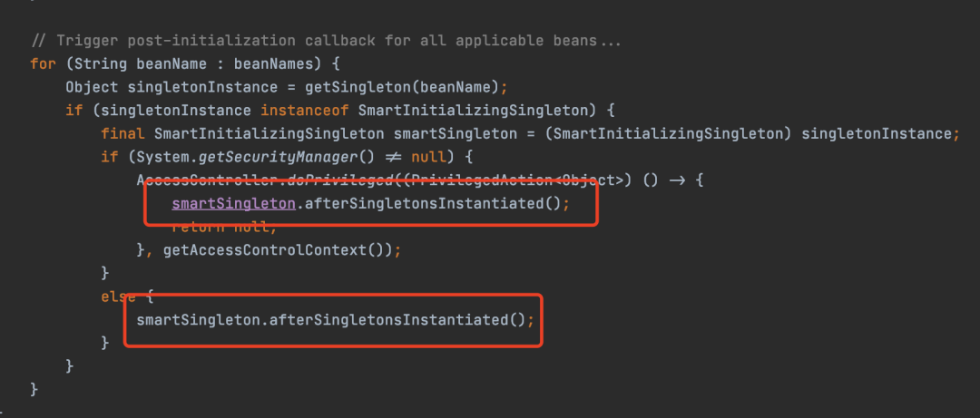
Task: Click the instanceof keyword
Action: pos(305,110)
